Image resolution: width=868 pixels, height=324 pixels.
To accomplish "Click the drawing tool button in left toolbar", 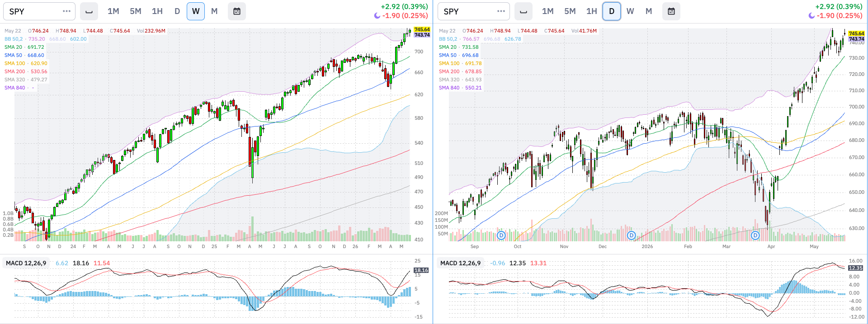I will click(x=89, y=11).
